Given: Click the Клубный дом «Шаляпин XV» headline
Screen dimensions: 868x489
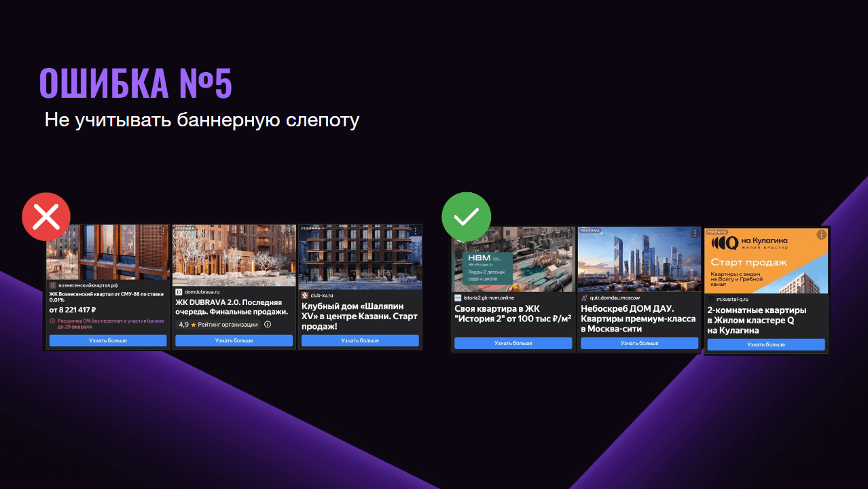Looking at the screenshot, I should pyautogui.click(x=359, y=316).
